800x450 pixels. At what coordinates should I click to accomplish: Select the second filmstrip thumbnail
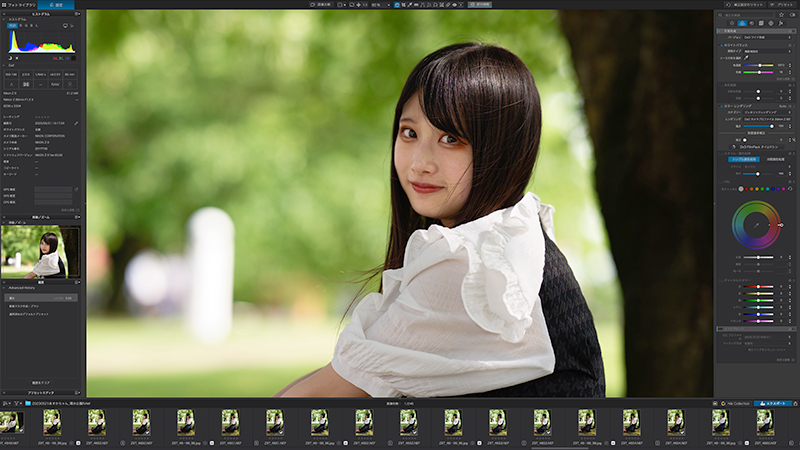[x=52, y=422]
